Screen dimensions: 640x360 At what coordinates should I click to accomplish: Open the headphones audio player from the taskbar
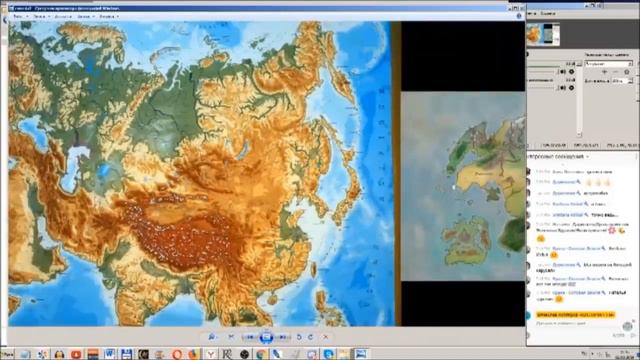(60, 354)
